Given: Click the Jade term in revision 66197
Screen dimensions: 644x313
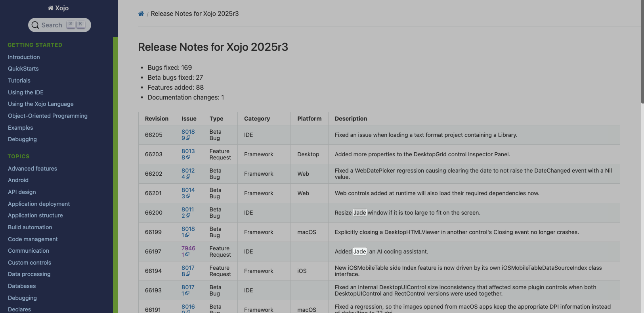Looking at the screenshot, I should [x=359, y=252].
